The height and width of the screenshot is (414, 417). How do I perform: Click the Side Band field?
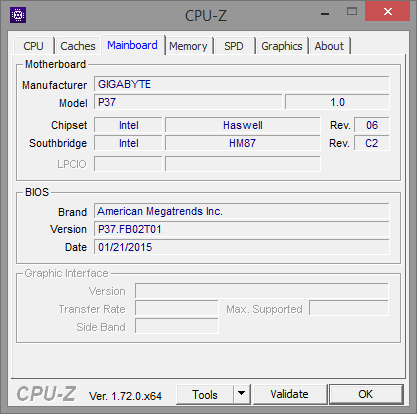tap(177, 326)
